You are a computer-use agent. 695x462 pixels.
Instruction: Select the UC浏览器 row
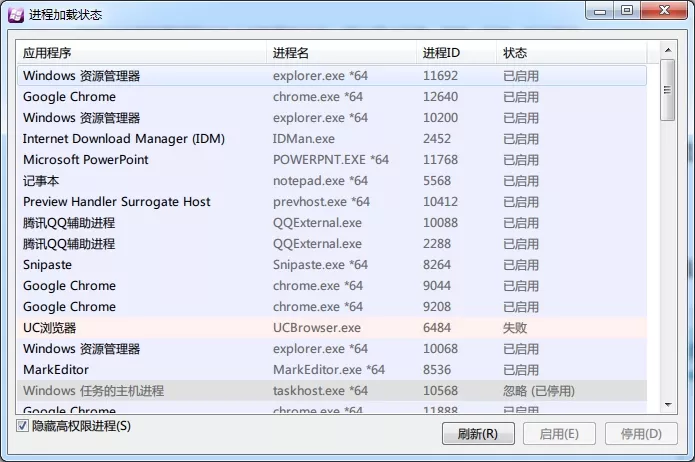pos(332,328)
